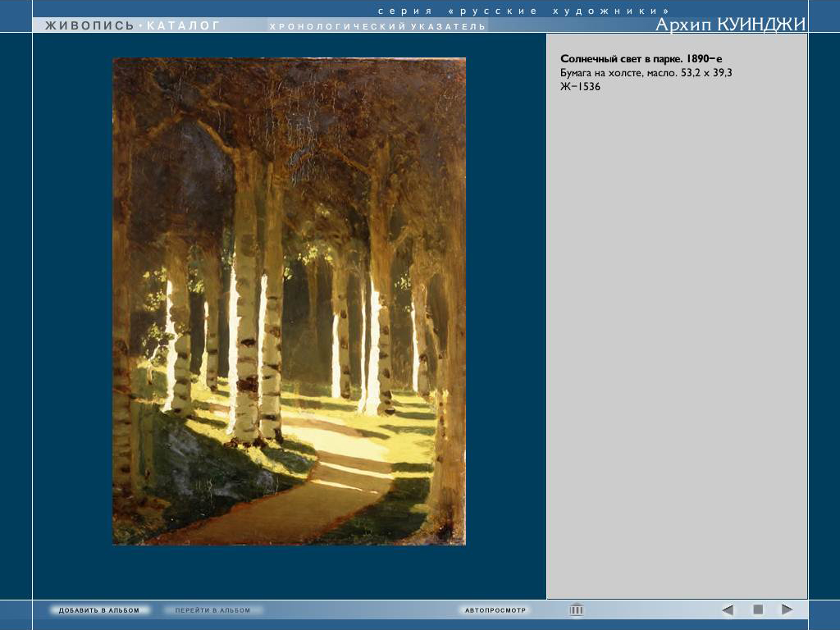Click the birch park painting image

(289, 301)
